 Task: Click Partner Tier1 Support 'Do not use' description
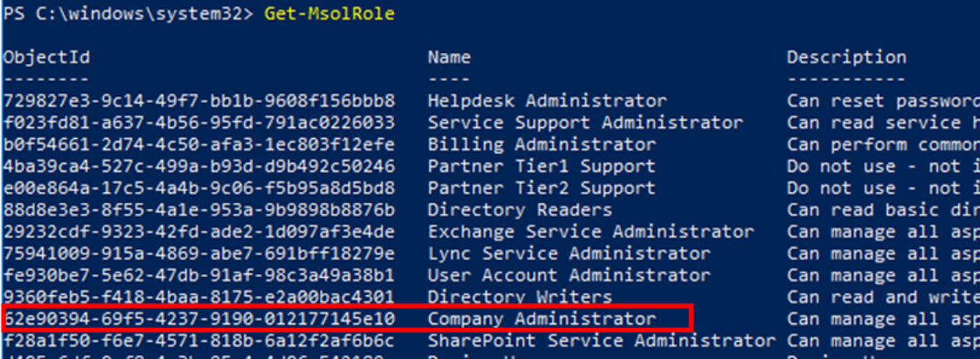click(883, 166)
